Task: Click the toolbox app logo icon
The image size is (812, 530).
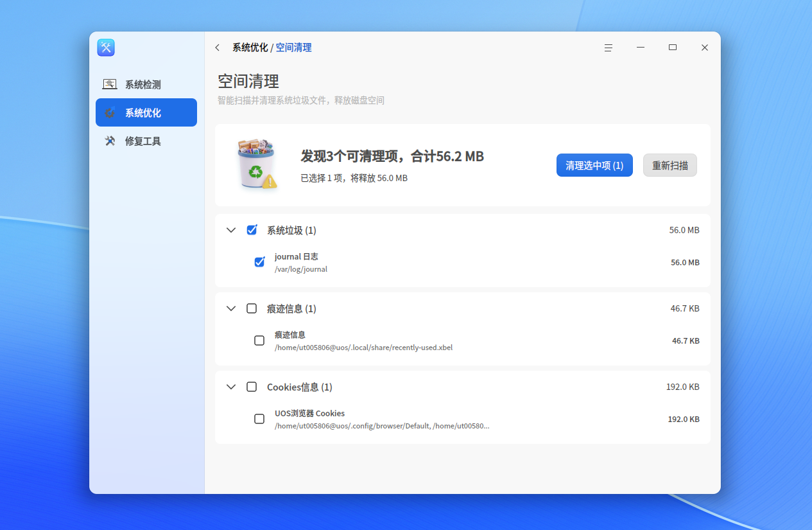Action: tap(106, 48)
